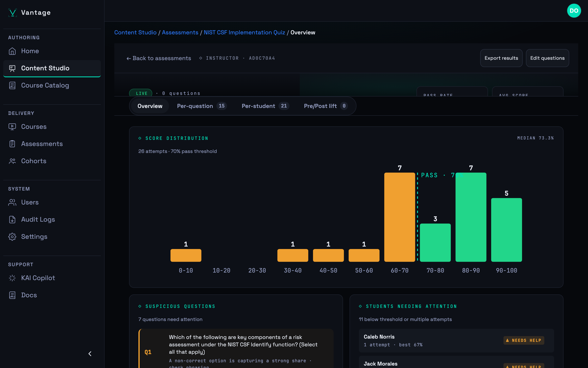This screenshot has width=588, height=368.
Task: Click the Users icon in System section
Action: [12, 202]
